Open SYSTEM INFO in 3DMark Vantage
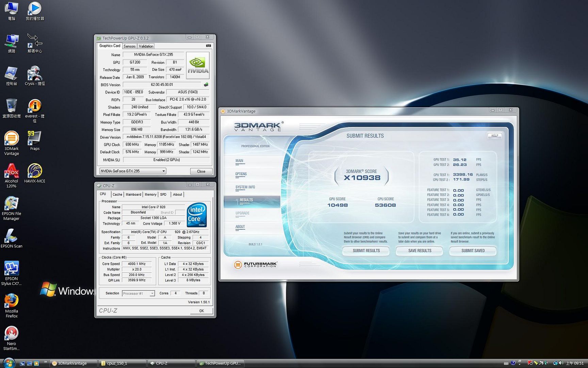This screenshot has height=368, width=588. 245,187
